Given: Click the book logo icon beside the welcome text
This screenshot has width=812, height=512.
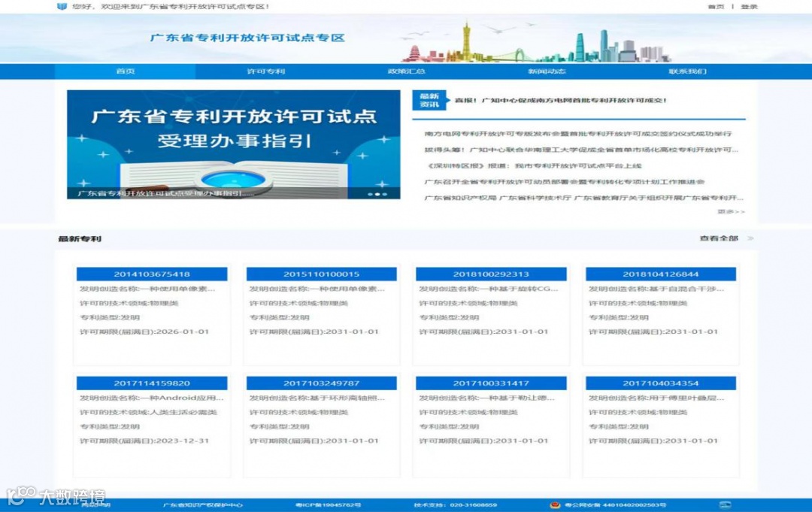Looking at the screenshot, I should (62, 6).
